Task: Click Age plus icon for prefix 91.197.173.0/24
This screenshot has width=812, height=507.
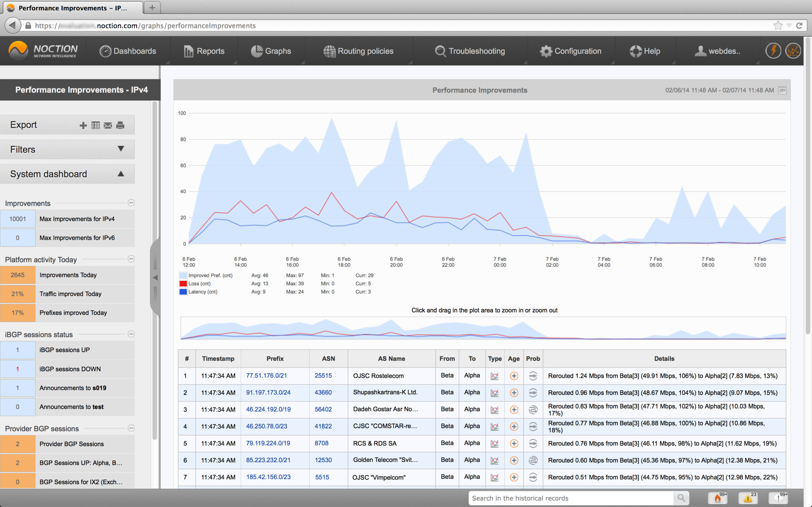Action: [x=514, y=393]
